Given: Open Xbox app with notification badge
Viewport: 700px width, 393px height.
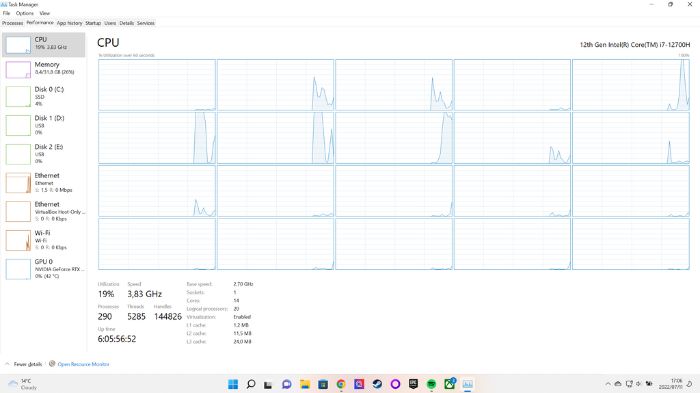Looking at the screenshot, I should click(450, 384).
